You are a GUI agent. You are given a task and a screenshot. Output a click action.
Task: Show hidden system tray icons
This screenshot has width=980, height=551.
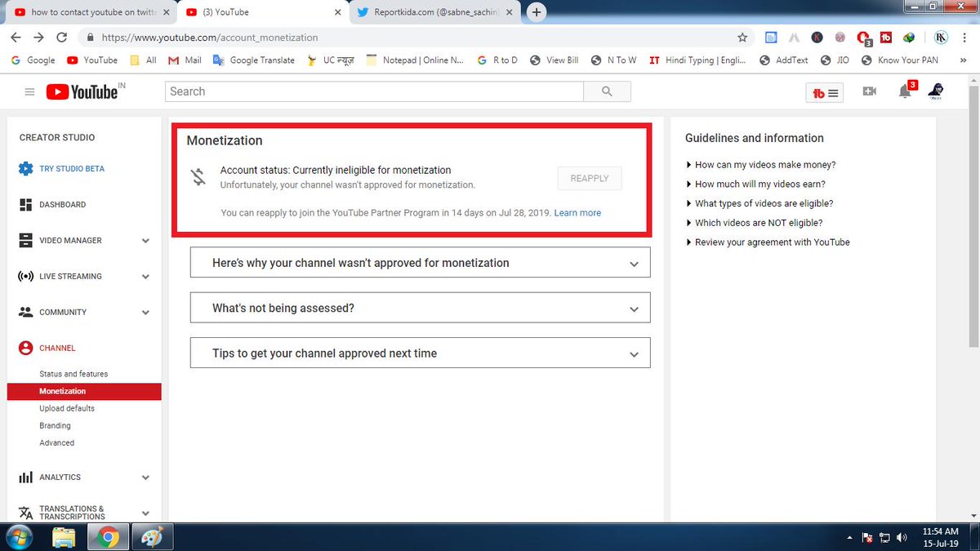(x=851, y=538)
